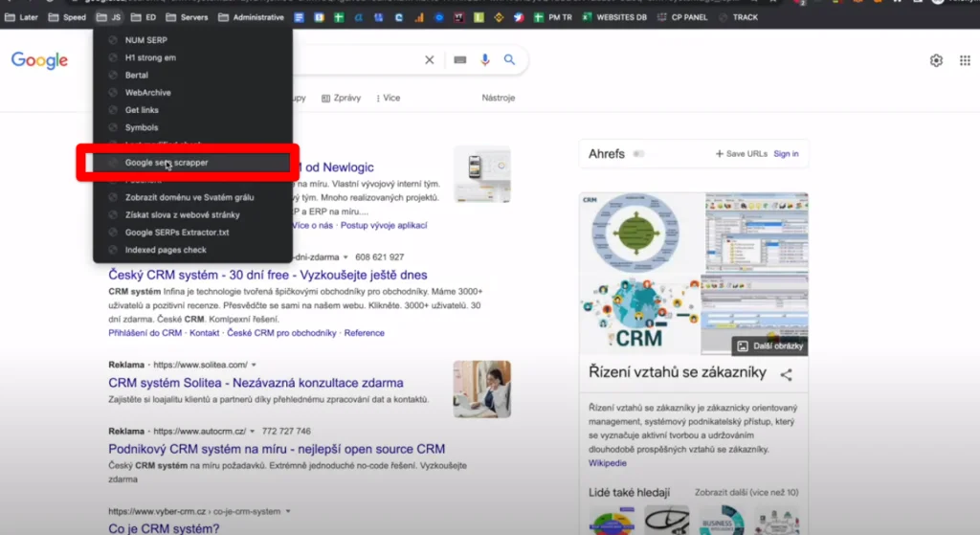Viewport: 980px width, 535px height.
Task: Select Zobrazit doménu ve Svatém grálu
Action: [x=192, y=197]
